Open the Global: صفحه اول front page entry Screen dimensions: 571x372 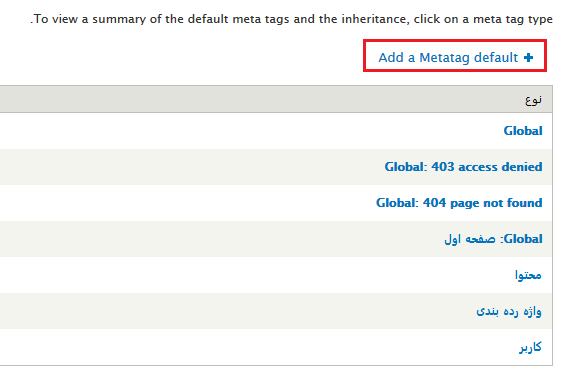point(493,239)
